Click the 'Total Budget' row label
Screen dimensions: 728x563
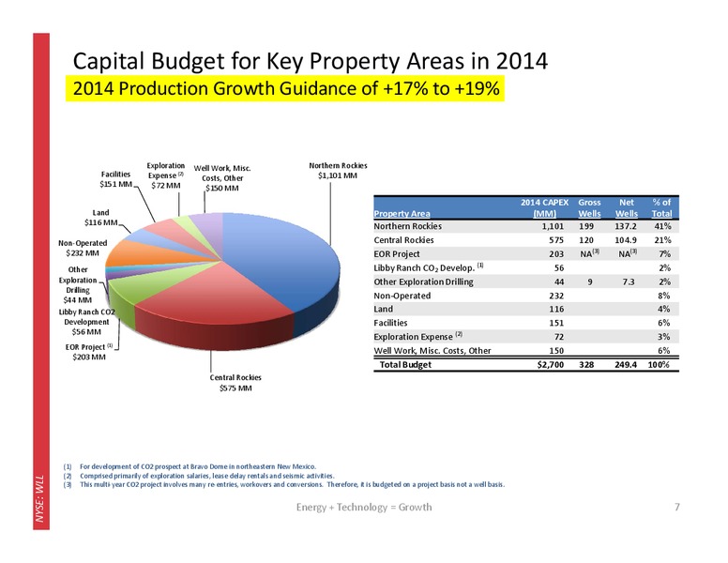[405, 365]
